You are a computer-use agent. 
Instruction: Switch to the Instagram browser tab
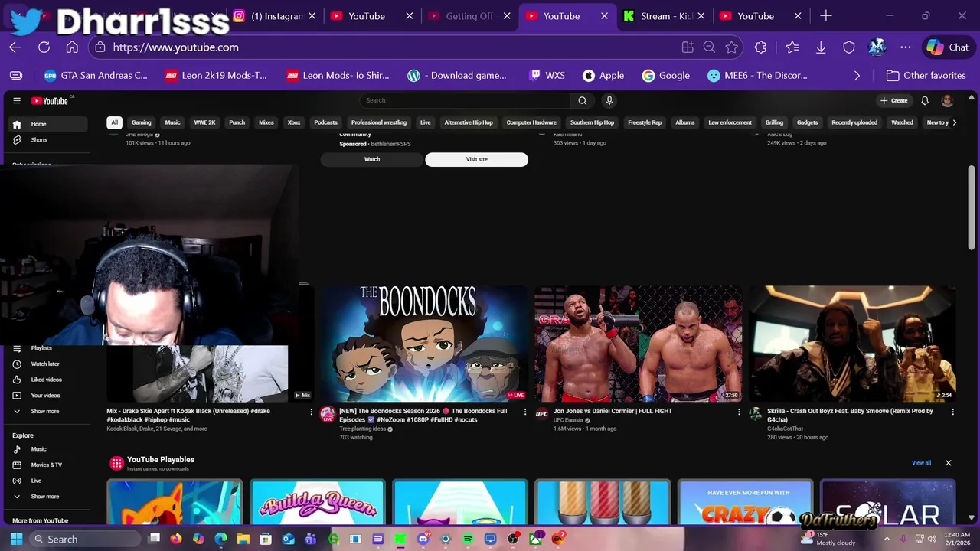coord(276,16)
